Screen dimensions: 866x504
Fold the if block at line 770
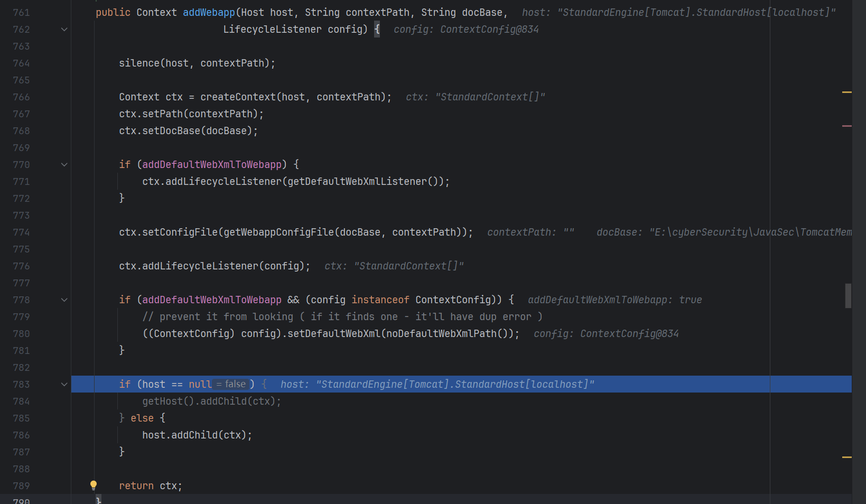click(x=64, y=165)
